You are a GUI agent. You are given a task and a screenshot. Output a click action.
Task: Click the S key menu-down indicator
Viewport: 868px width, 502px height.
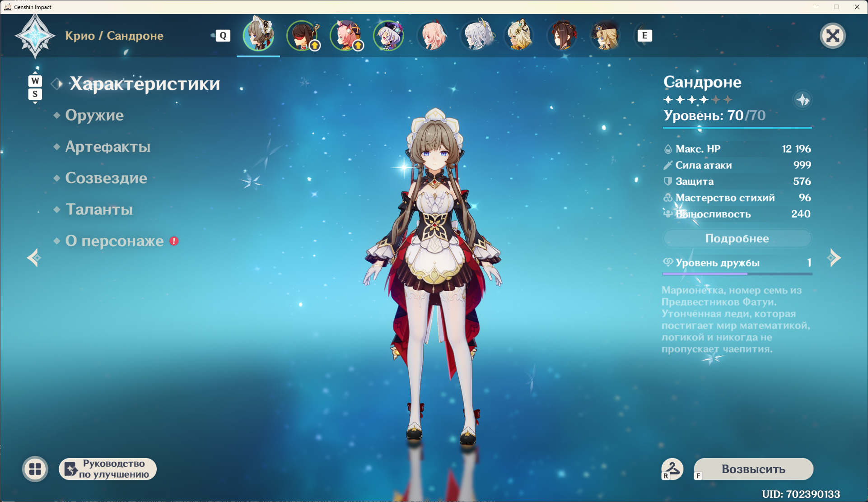[x=35, y=94]
